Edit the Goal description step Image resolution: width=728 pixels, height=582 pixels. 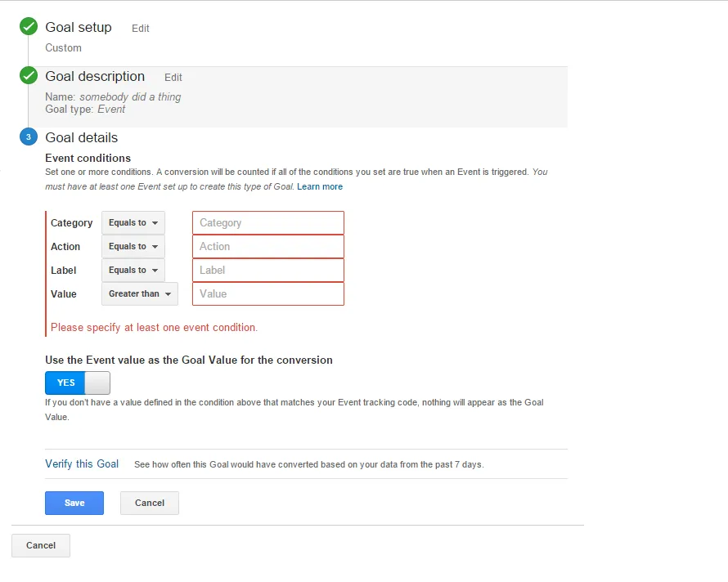point(173,78)
